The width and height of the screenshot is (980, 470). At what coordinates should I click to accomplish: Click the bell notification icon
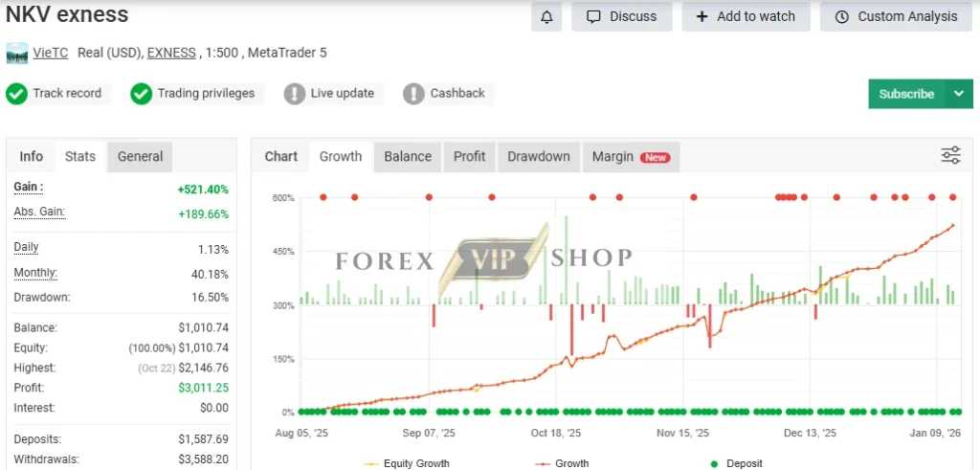point(546,17)
